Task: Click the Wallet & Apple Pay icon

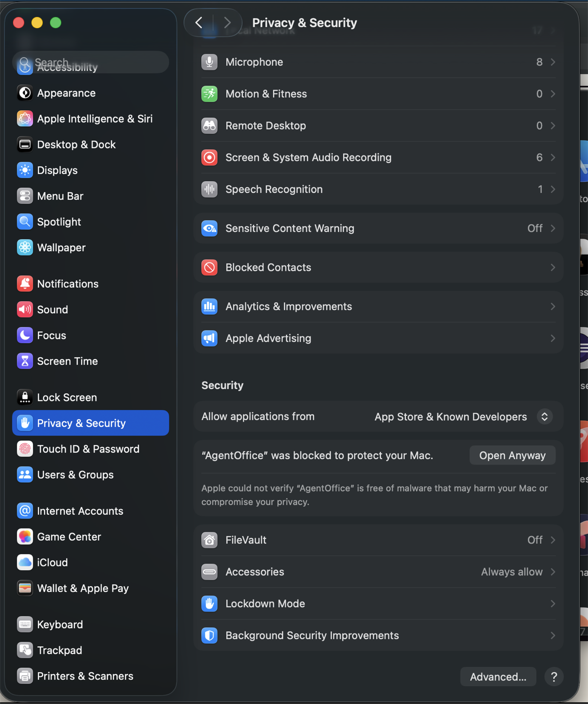Action: tap(25, 589)
